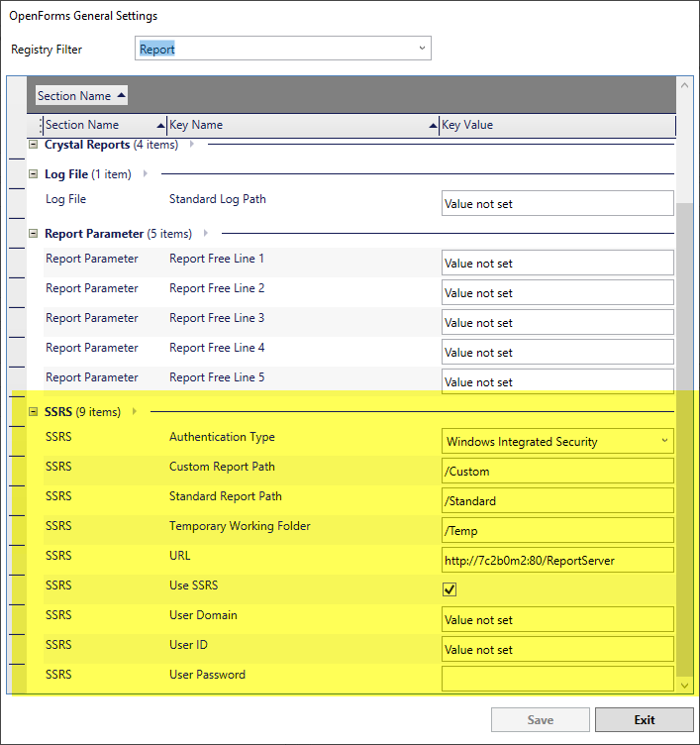The width and height of the screenshot is (700, 745).
Task: Click the Temporary Working Folder field
Action: click(556, 530)
